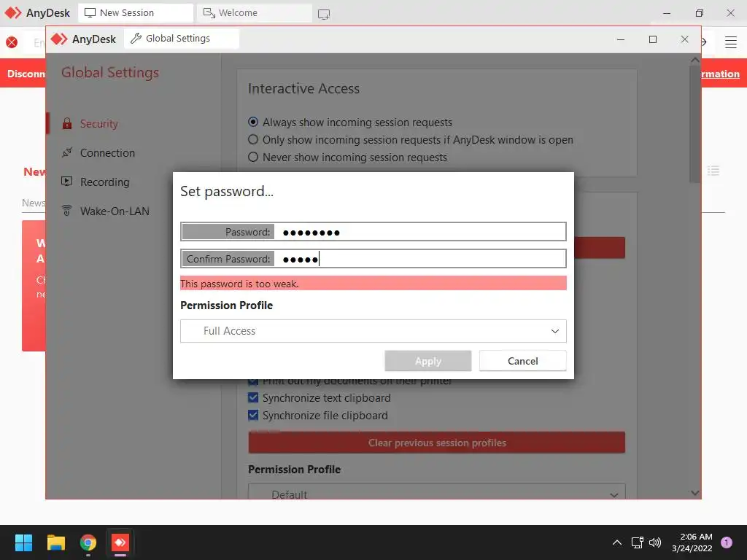This screenshot has width=747, height=560.
Task: Switch to the New Session tab
Action: click(136, 13)
